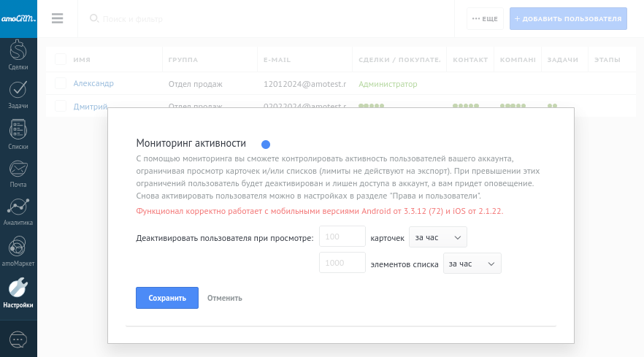
Task: Open the Еще more options menu
Action: tap(485, 18)
